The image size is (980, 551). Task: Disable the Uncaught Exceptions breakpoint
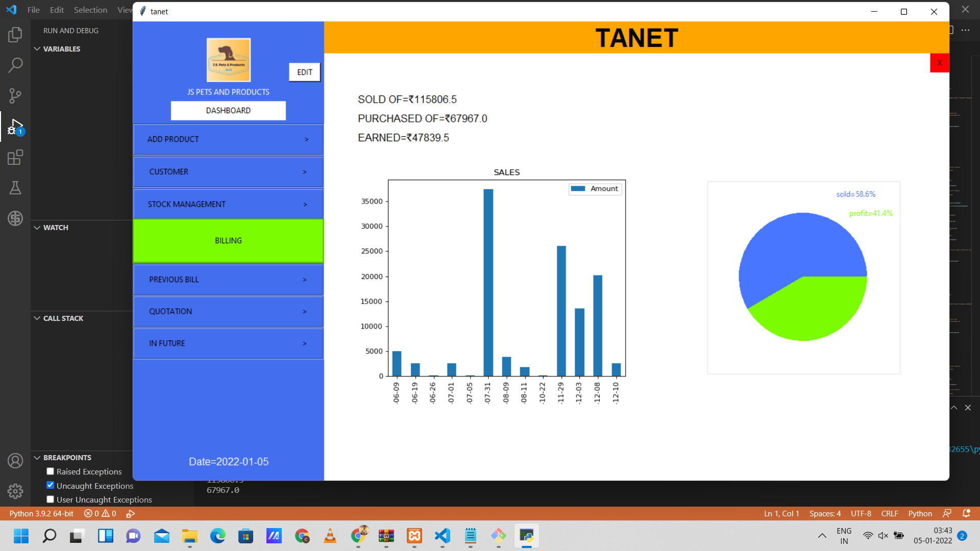click(x=50, y=485)
